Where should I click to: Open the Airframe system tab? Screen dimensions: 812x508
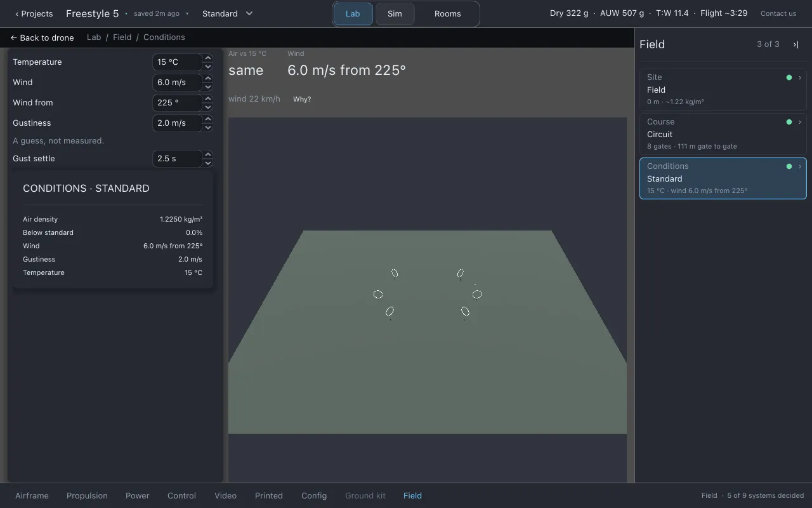(x=32, y=495)
